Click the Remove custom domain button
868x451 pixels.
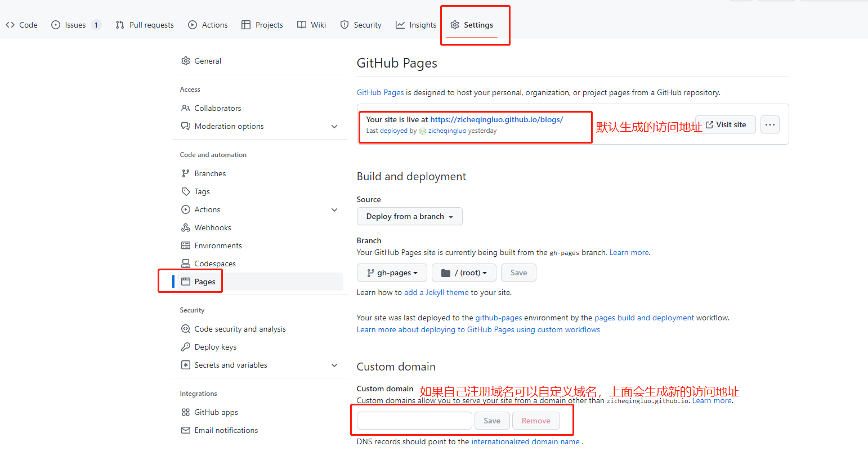[x=536, y=421]
